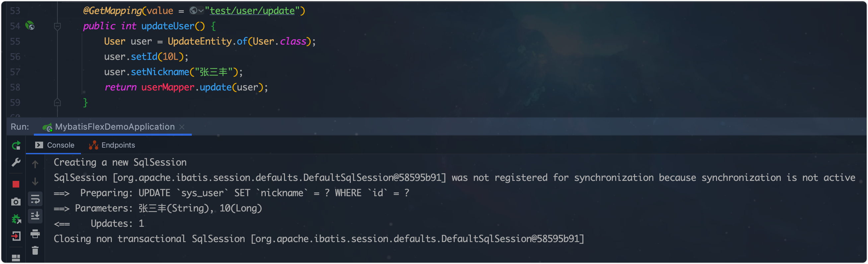
Task: Open the Endpoints tab
Action: pyautogui.click(x=112, y=145)
